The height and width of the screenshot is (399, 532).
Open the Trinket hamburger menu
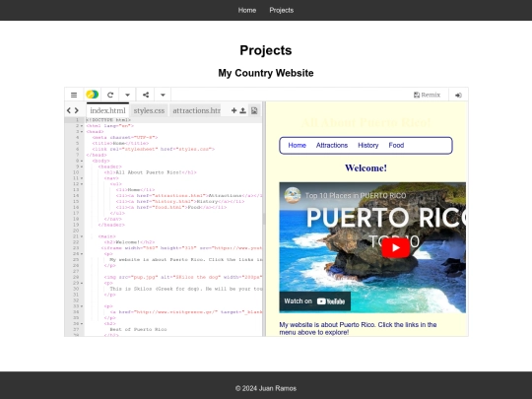tap(74, 95)
